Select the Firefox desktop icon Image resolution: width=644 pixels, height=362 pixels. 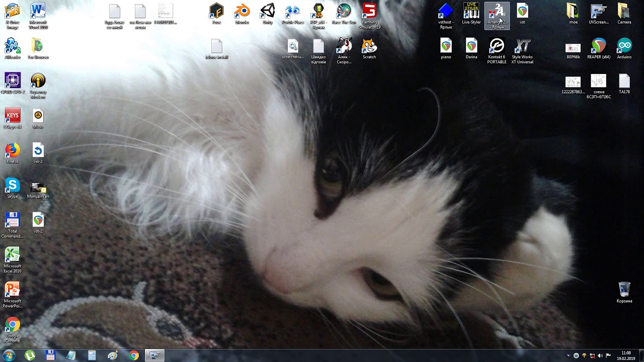coord(13,153)
